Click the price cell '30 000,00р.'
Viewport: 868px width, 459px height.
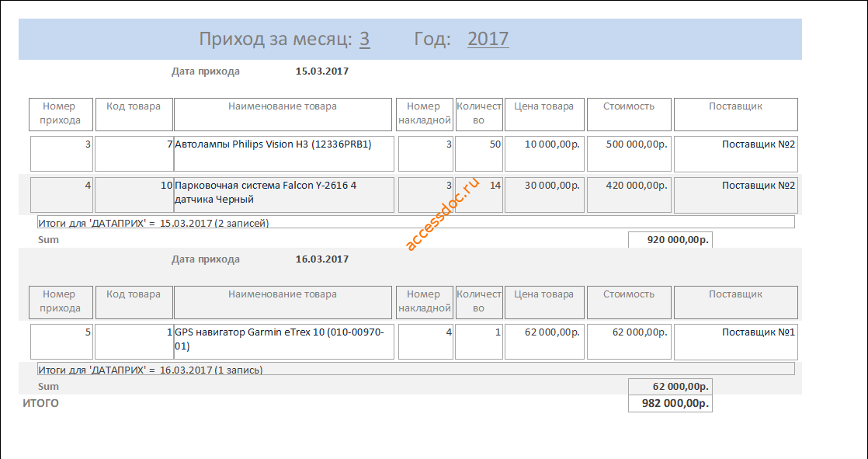544,195
